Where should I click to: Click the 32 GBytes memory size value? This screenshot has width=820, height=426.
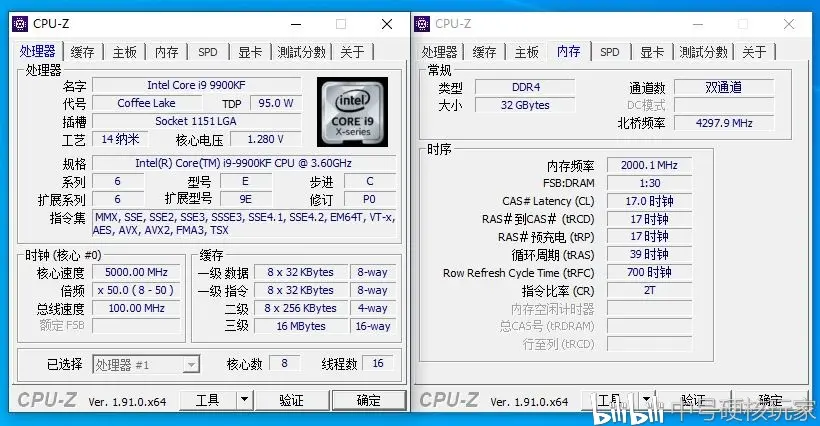click(525, 105)
